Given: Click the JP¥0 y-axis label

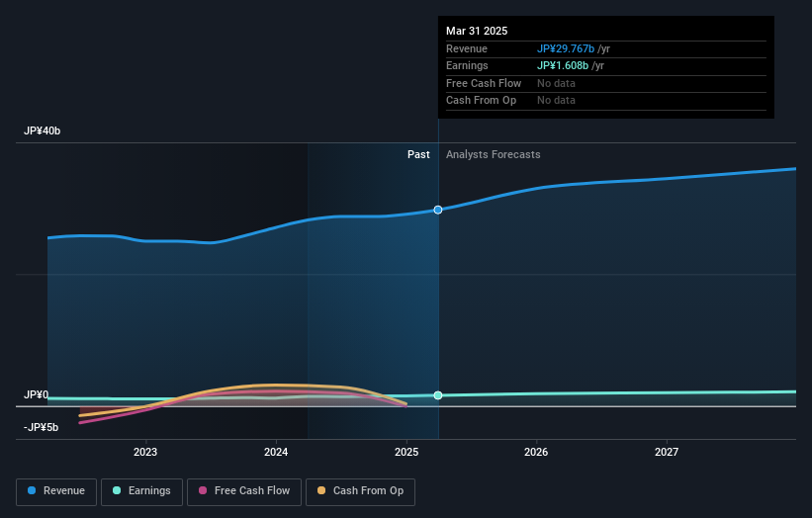Looking at the screenshot, I should tap(36, 394).
